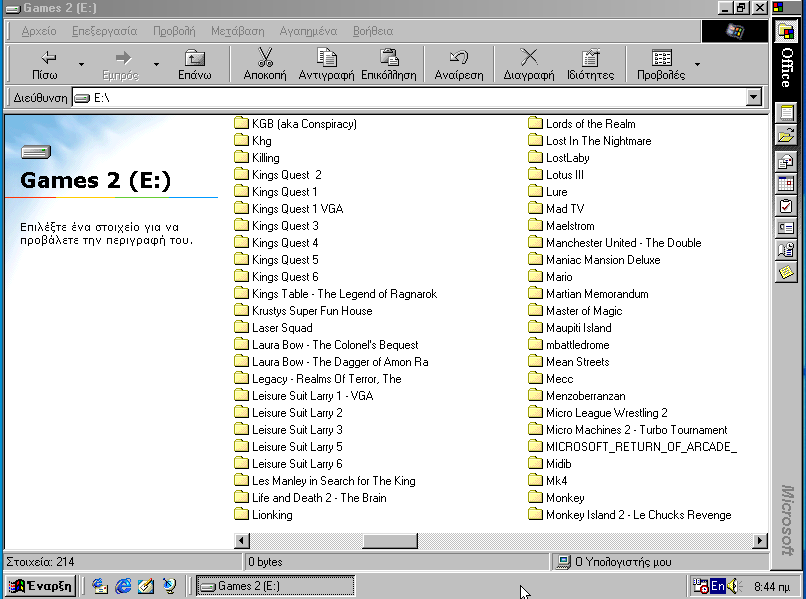
Task: Click the Αποκοπή (Cut) scissors icon
Action: tap(265, 58)
